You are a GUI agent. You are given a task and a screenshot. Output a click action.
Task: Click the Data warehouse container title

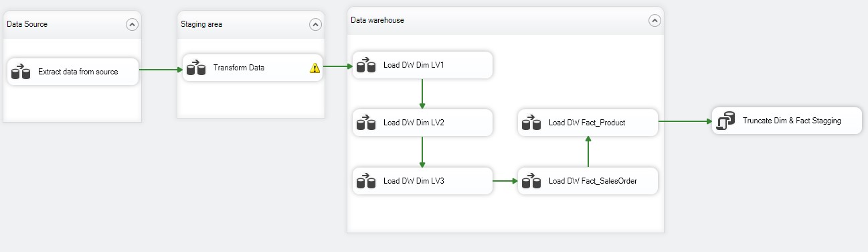pyautogui.click(x=377, y=20)
